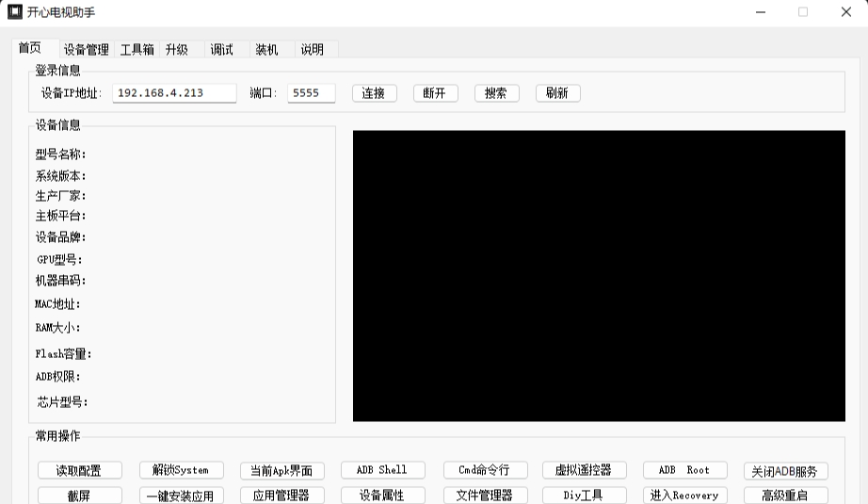Screen dimensions: 868x504
Task: Click the 芯片型号: label
Action: coord(62,402)
